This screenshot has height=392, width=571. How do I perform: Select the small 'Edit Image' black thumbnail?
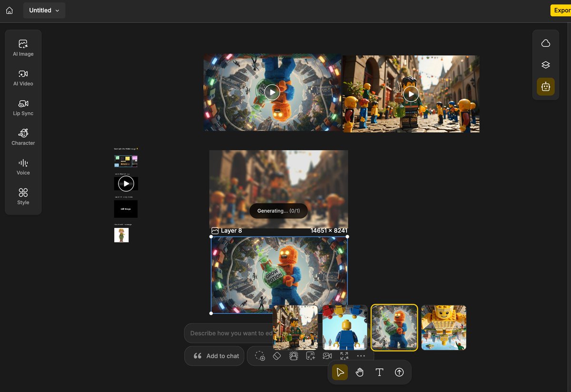click(x=126, y=209)
